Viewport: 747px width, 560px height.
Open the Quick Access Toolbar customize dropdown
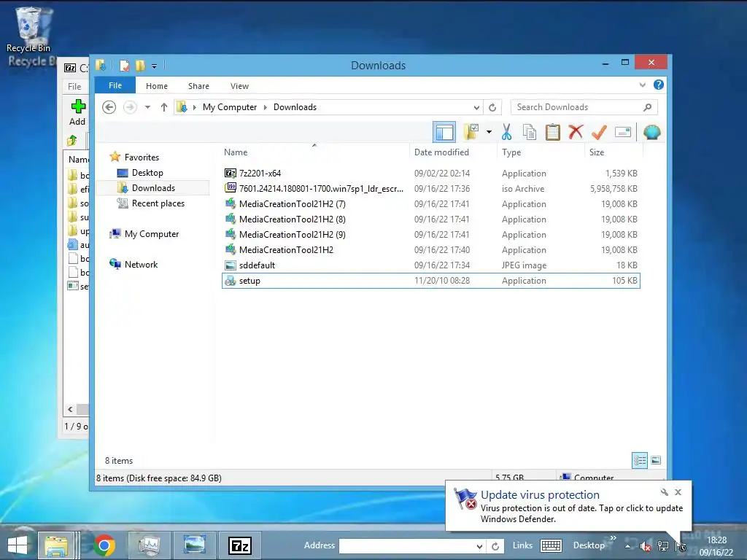coord(155,66)
